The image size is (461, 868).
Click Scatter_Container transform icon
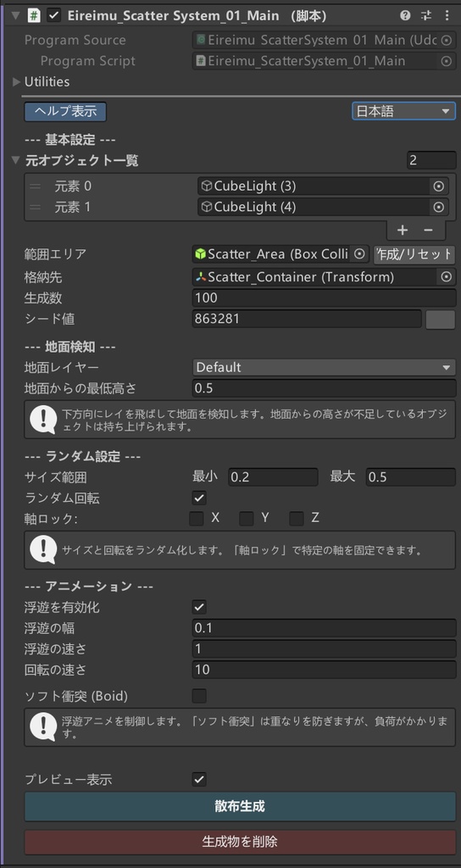pos(200,277)
